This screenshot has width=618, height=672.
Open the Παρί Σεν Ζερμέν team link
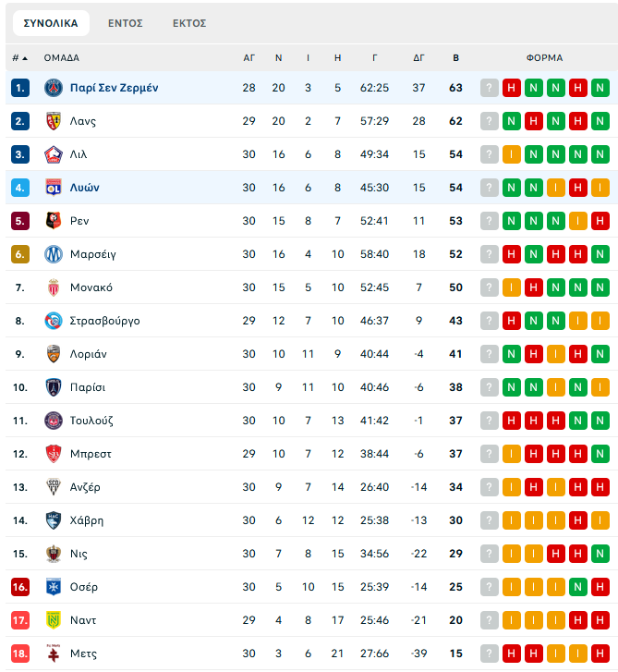(114, 88)
